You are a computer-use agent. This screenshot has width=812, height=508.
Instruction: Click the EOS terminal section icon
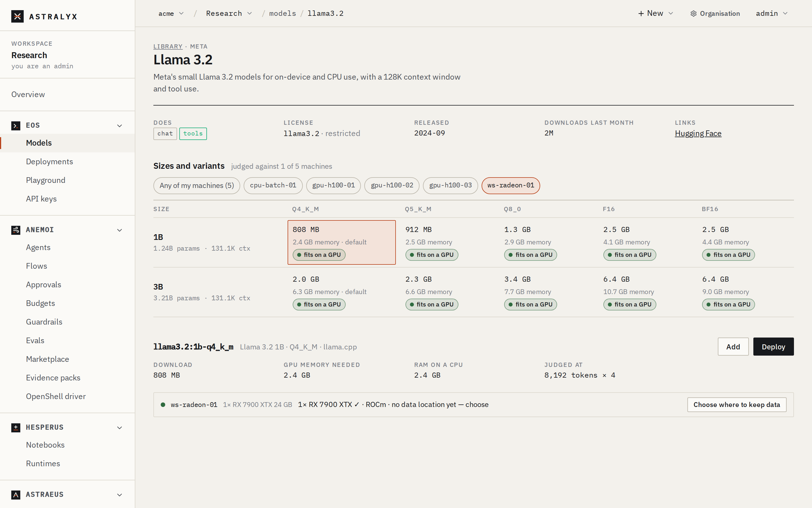click(16, 126)
